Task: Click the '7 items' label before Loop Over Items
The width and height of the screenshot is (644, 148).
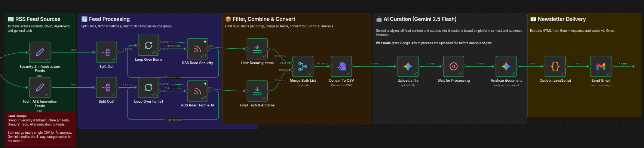Action: 128,49
